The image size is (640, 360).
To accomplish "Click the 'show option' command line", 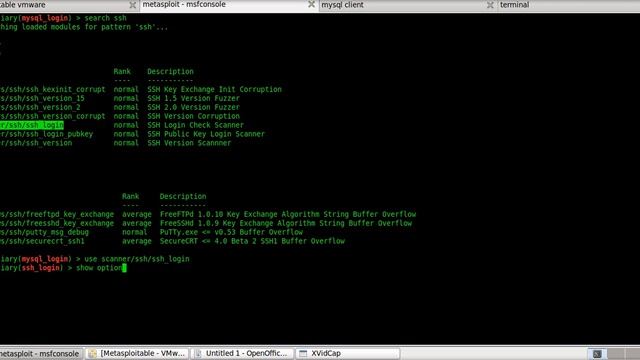I will click(x=99, y=268).
